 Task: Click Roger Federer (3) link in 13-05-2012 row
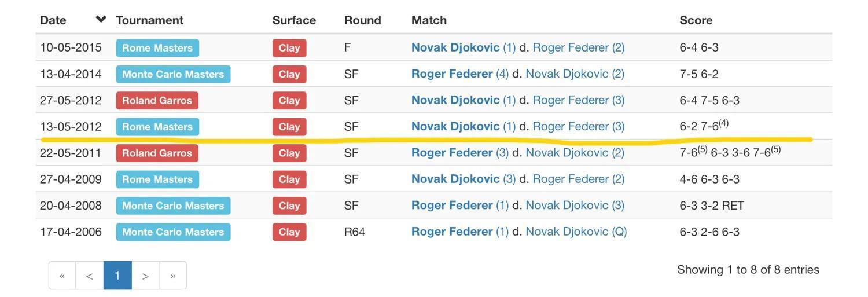pos(579,126)
